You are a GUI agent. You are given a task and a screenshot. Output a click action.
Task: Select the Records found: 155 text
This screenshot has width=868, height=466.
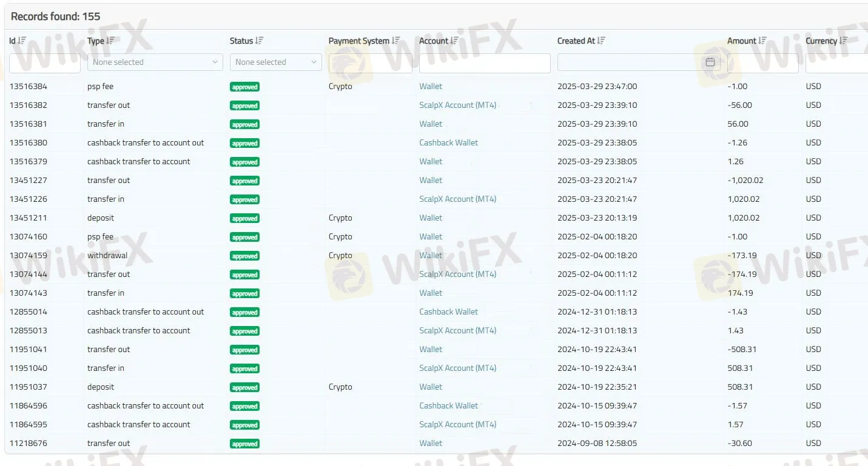pos(56,16)
